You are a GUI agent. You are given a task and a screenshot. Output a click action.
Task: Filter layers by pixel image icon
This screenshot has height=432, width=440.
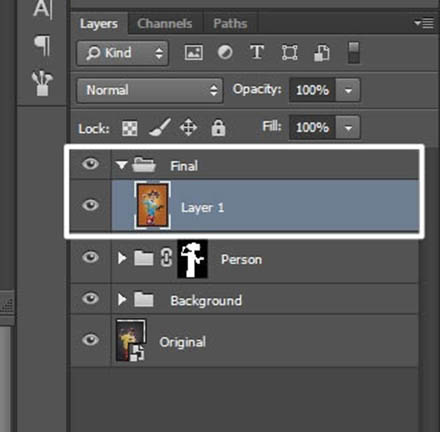(194, 53)
